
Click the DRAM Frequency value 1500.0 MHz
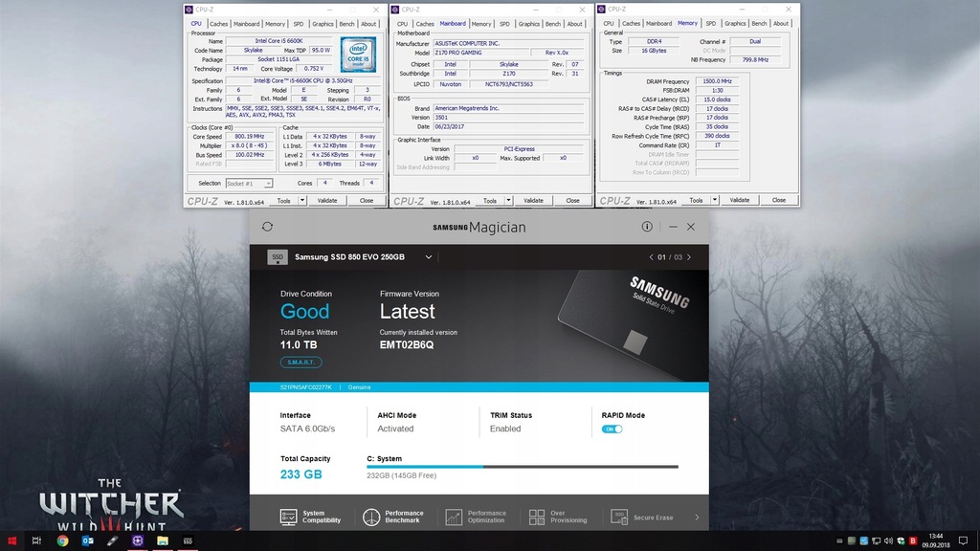click(x=717, y=81)
